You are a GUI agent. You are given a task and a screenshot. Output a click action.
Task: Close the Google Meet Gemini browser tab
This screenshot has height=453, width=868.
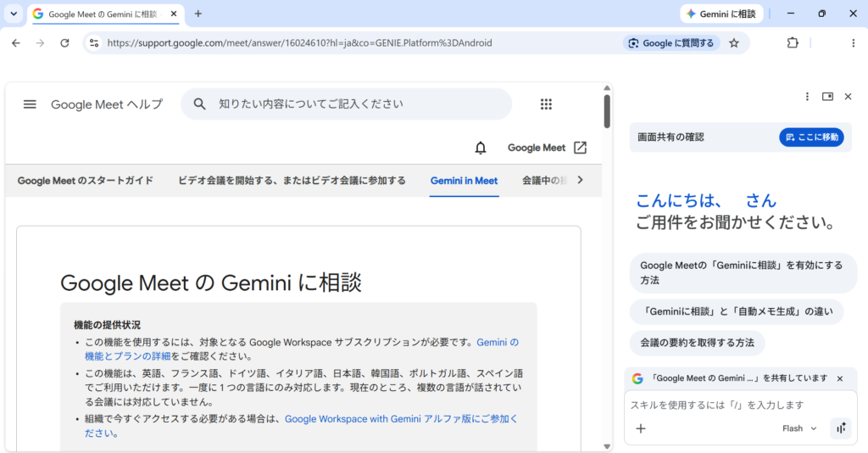click(174, 14)
